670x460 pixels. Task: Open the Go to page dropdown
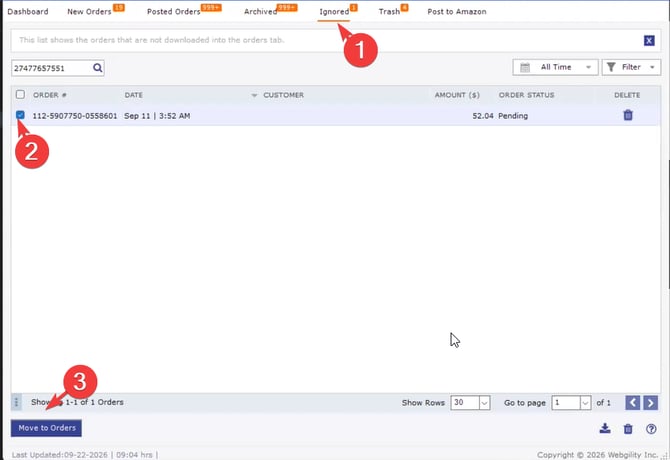(571, 403)
